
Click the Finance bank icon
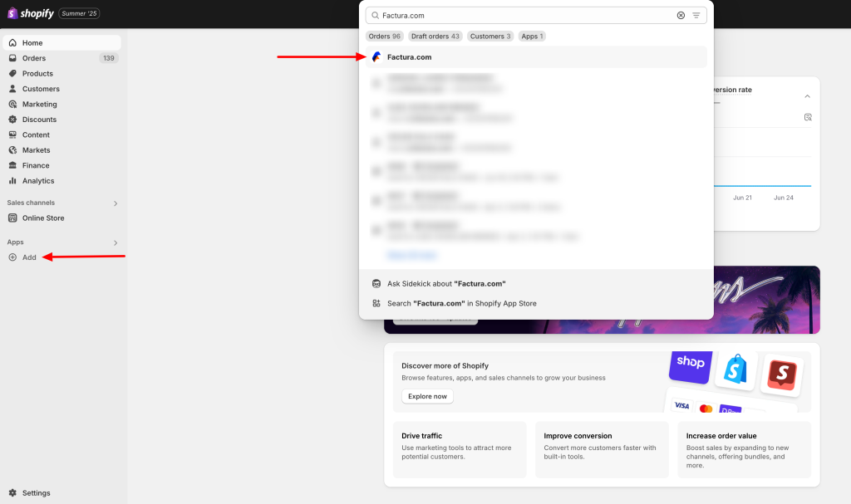12,165
